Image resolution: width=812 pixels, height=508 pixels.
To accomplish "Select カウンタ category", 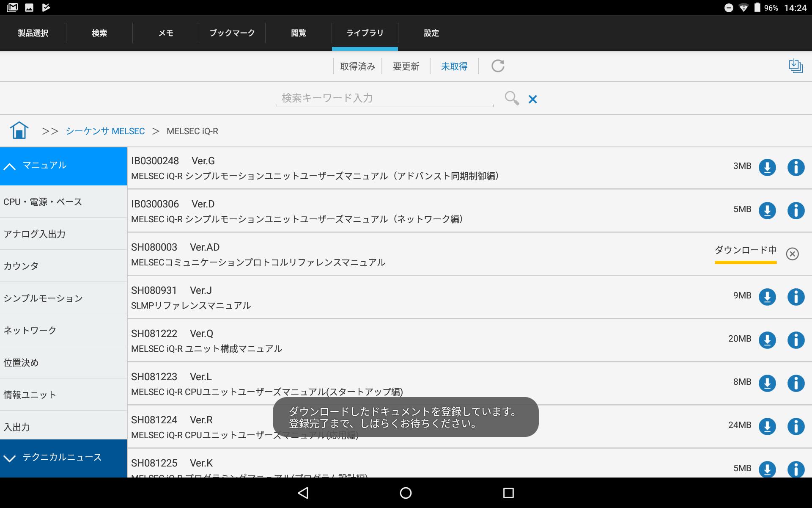I will 63,266.
